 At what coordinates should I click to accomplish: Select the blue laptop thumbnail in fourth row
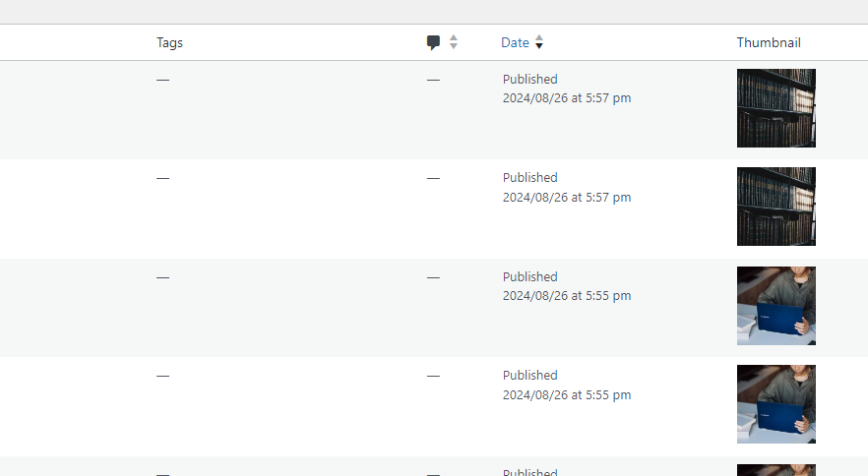click(x=775, y=404)
